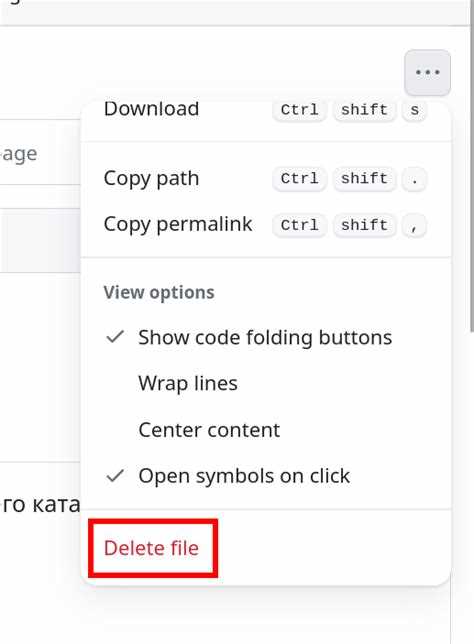Enable Center content option
The height and width of the screenshot is (644, 474).
[x=266, y=430]
